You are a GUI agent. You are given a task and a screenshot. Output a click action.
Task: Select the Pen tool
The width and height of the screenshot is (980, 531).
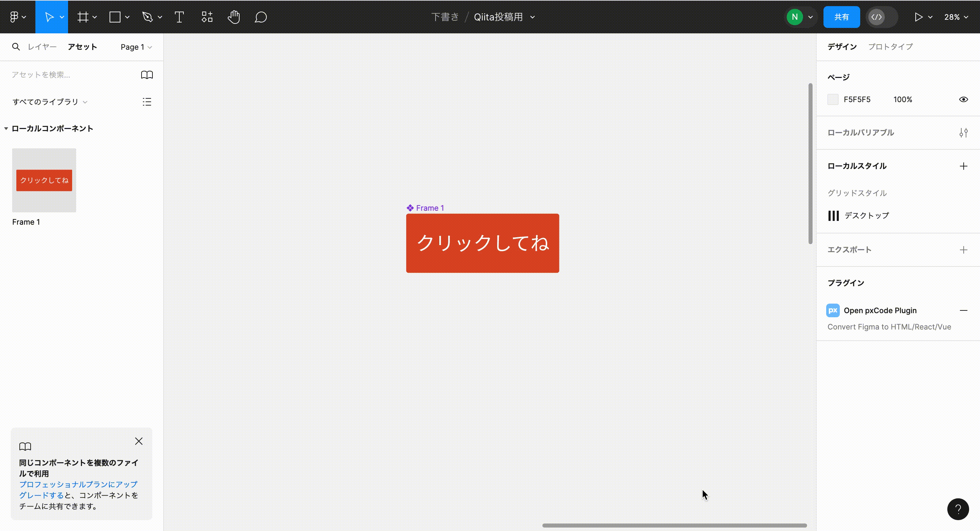click(x=148, y=16)
